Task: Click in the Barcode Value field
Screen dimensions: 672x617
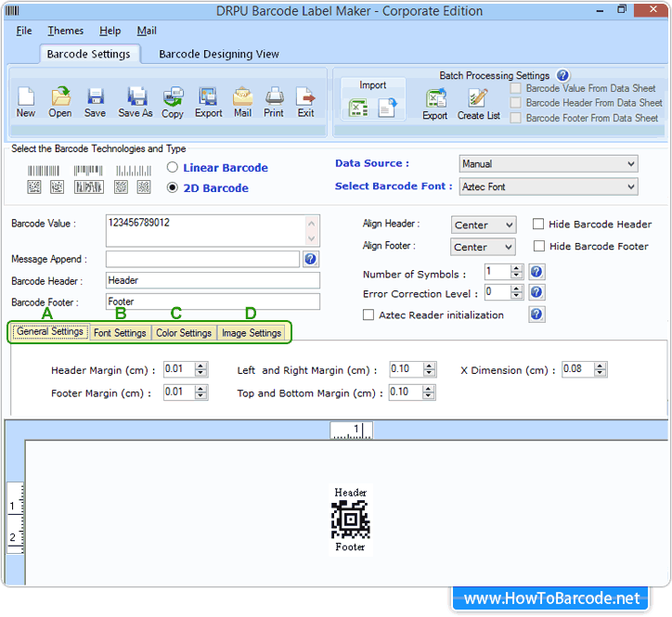Action: pos(213,231)
